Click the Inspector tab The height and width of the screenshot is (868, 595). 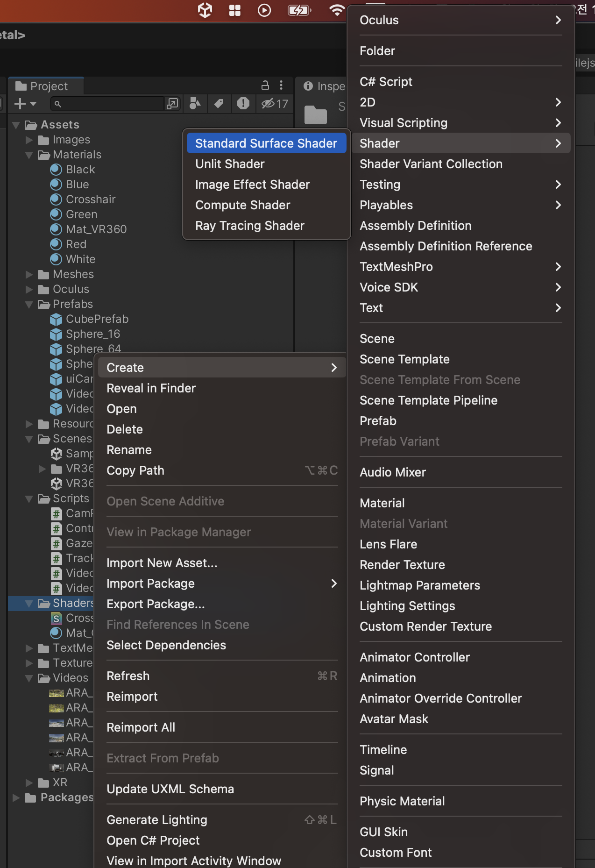pyautogui.click(x=325, y=86)
